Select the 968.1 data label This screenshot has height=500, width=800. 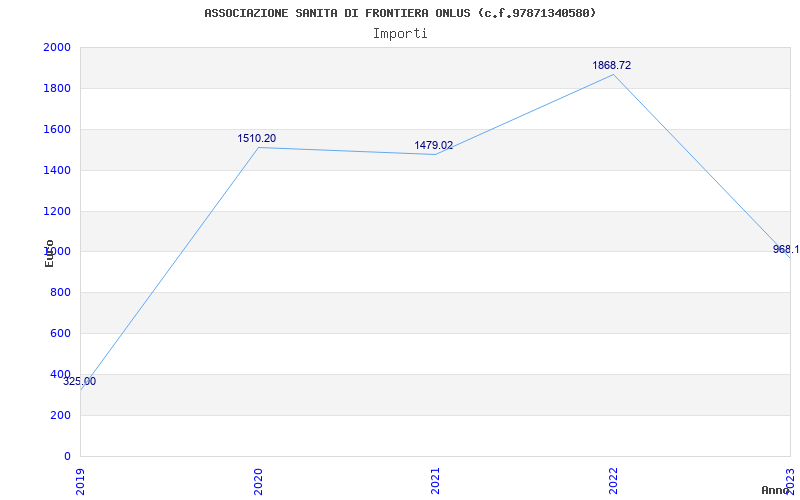[x=786, y=249]
